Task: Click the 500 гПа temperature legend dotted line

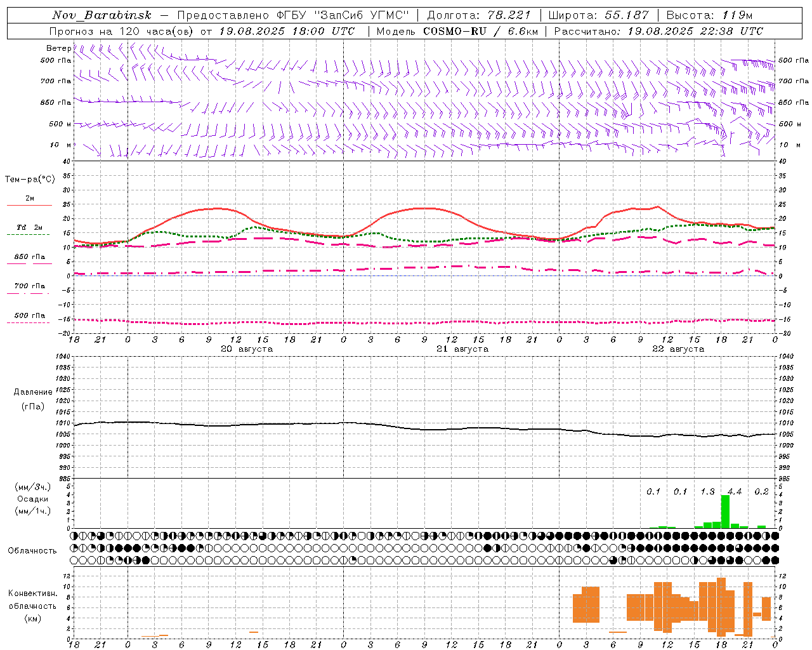Action: tap(28, 322)
